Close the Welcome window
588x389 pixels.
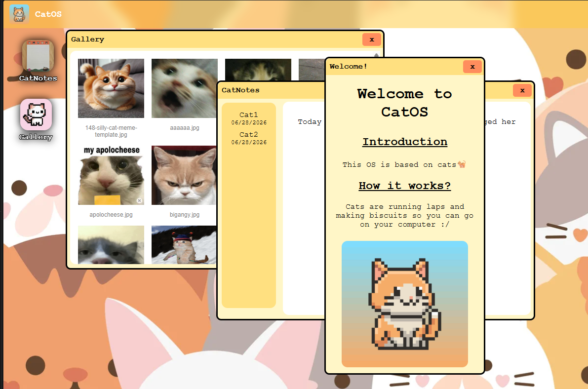472,67
